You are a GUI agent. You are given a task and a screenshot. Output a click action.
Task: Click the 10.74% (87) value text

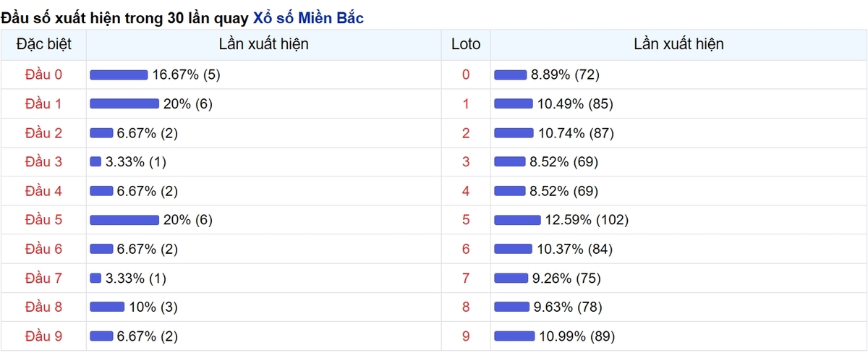point(576,133)
